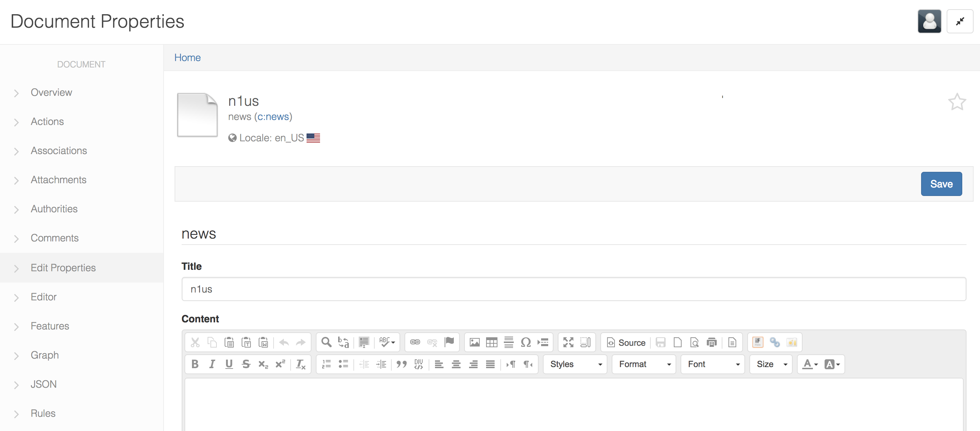Image resolution: width=980 pixels, height=431 pixels.
Task: Toggle bold formatting in editor toolbar
Action: click(x=195, y=364)
